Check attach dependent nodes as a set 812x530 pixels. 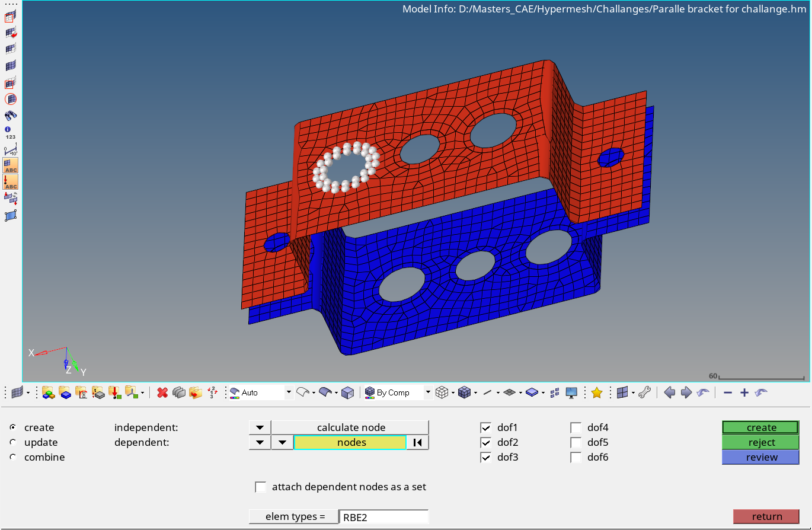[261, 486]
